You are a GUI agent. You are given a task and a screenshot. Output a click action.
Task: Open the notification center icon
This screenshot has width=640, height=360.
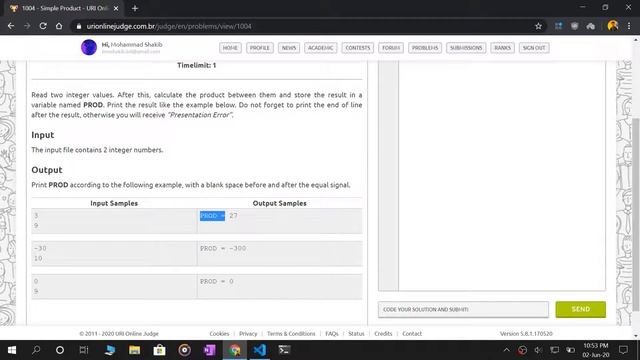[623, 350]
